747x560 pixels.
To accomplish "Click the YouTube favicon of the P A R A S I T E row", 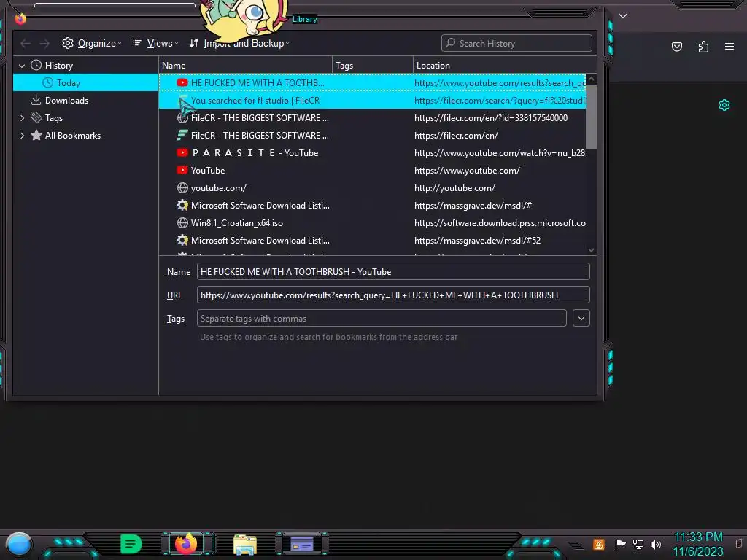I will pos(182,153).
